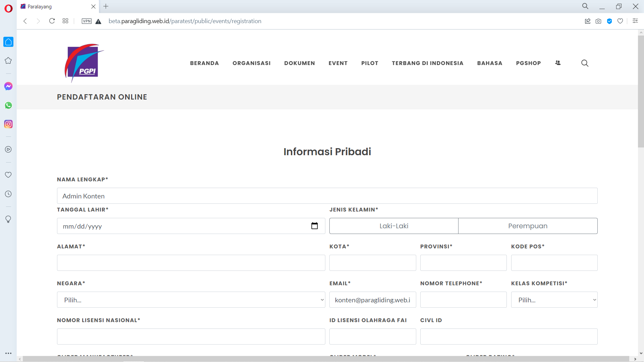Click the site search magnifier icon

[x=585, y=63]
